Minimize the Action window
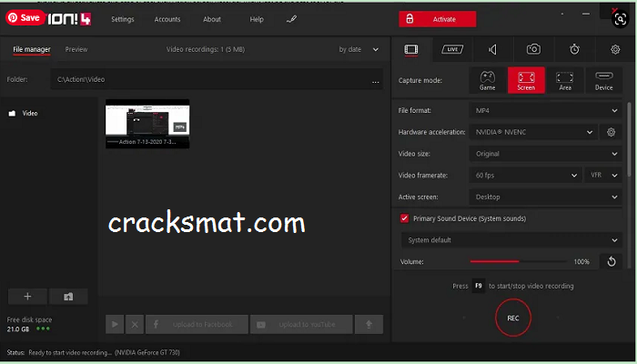 [585, 15]
